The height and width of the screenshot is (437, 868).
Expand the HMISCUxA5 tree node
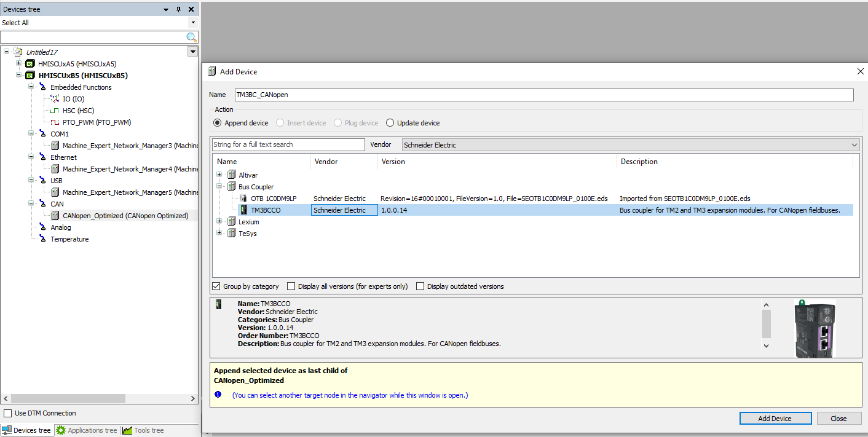[18, 64]
